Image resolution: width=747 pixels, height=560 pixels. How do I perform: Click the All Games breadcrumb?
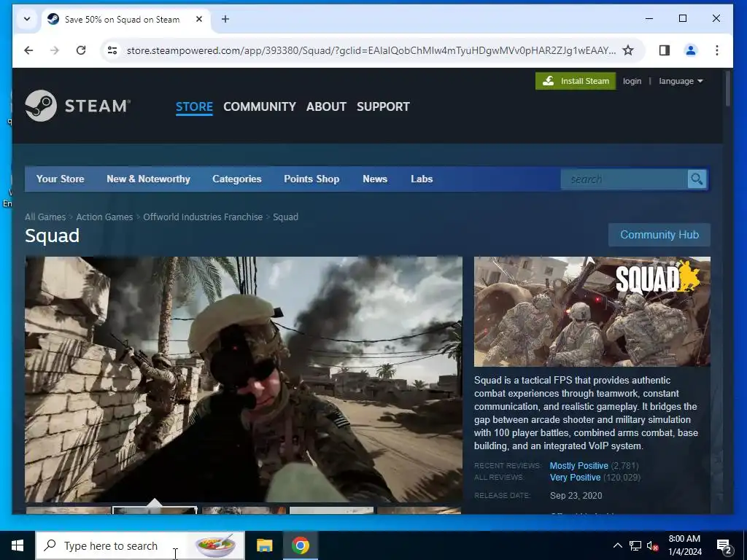point(45,217)
